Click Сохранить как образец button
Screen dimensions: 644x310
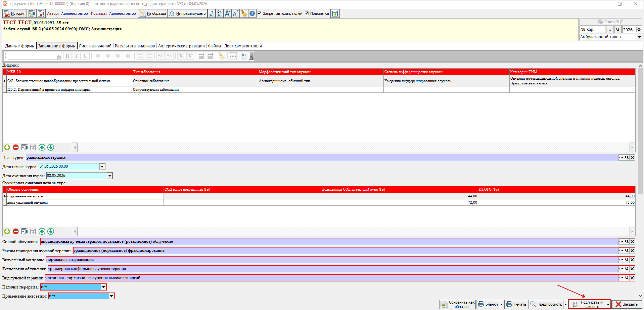(x=458, y=304)
